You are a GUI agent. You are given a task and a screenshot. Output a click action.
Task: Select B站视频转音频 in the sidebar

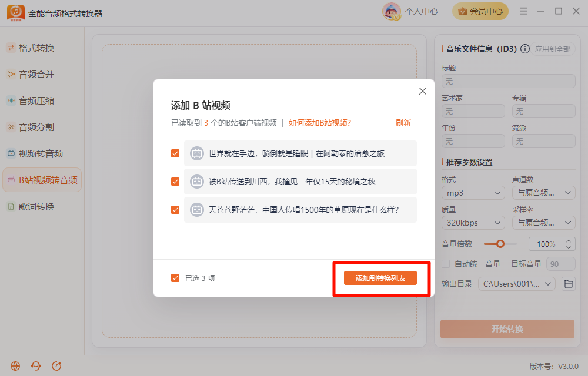tap(42, 180)
